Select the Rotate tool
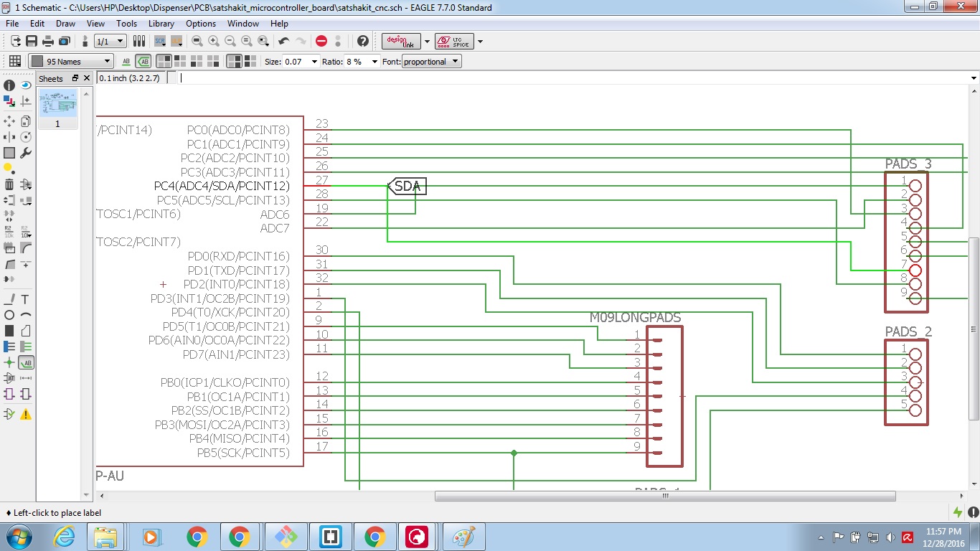The width and height of the screenshot is (980, 551). (26, 136)
